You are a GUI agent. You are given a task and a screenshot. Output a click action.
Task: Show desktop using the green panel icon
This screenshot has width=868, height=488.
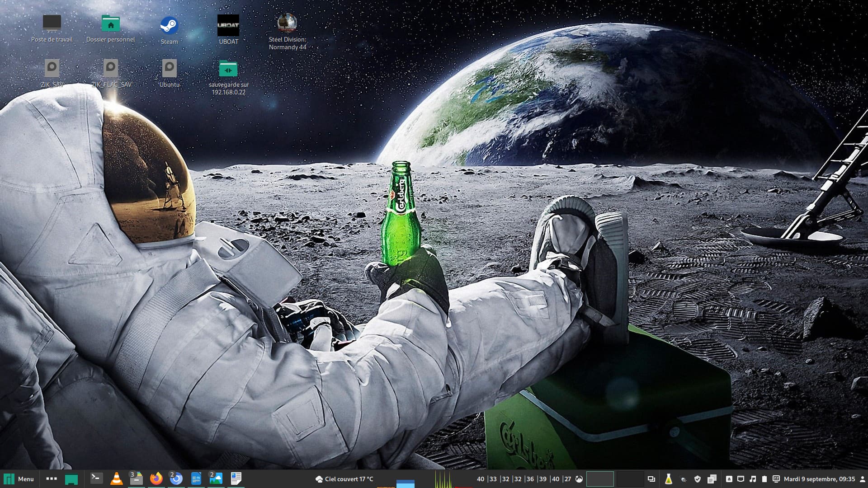[71, 479]
